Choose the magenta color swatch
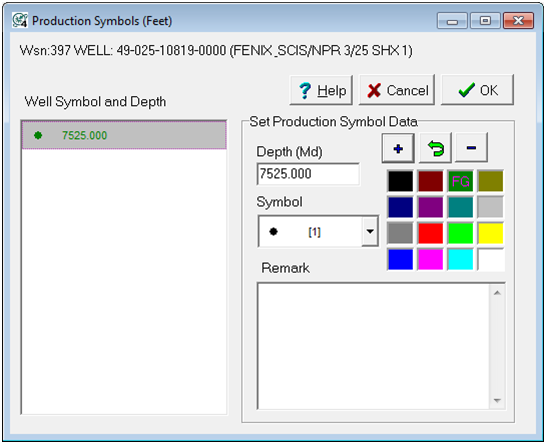The height and width of the screenshot is (444, 546). (x=430, y=259)
